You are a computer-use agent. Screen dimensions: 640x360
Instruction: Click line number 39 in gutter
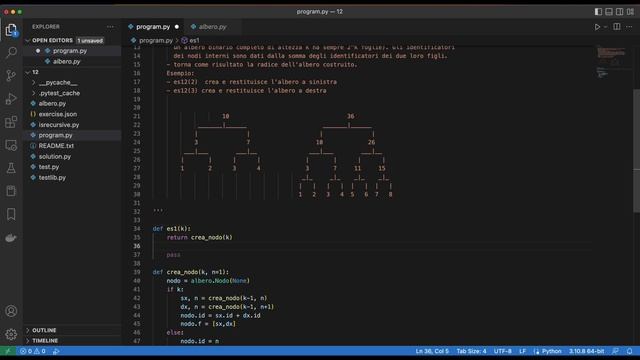(136, 272)
